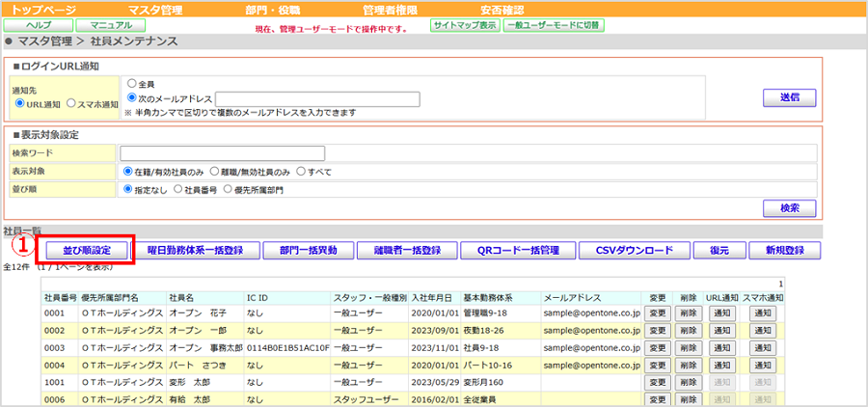Click the 新規登録 button
Viewport: 868px width, 407px height.
click(784, 251)
